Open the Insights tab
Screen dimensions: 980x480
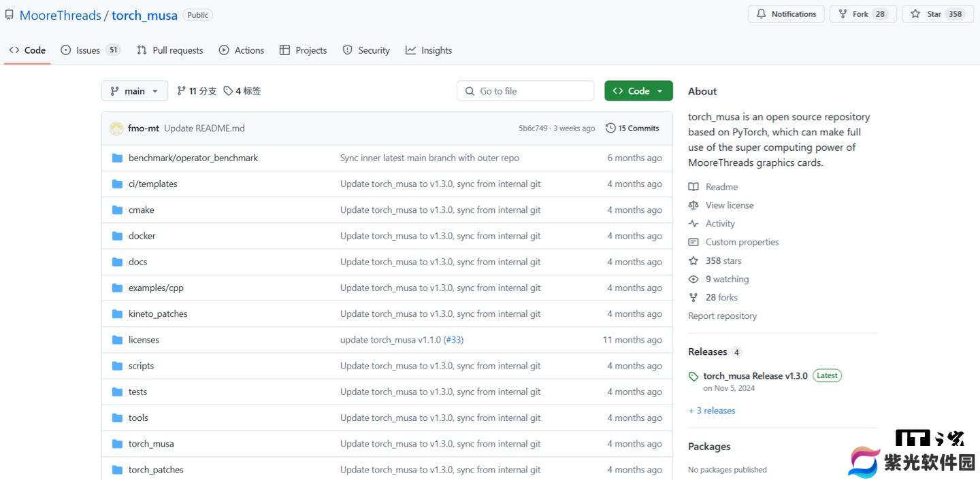pyautogui.click(x=429, y=50)
